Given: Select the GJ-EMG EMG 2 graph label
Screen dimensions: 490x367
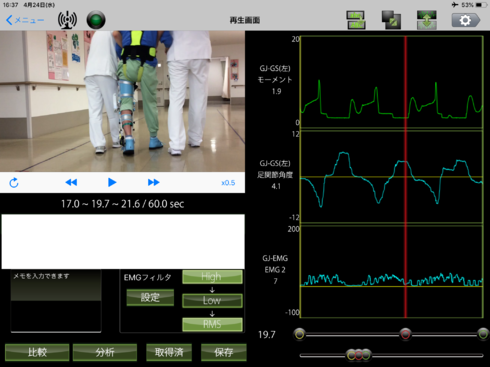Looking at the screenshot, I should tap(275, 270).
